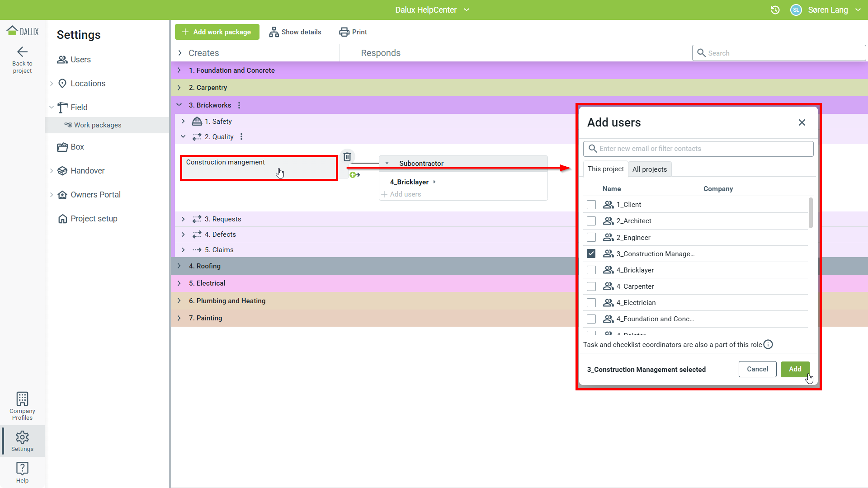Check the 1_Client checkbox
The width and height of the screenshot is (868, 488).
pyautogui.click(x=591, y=205)
